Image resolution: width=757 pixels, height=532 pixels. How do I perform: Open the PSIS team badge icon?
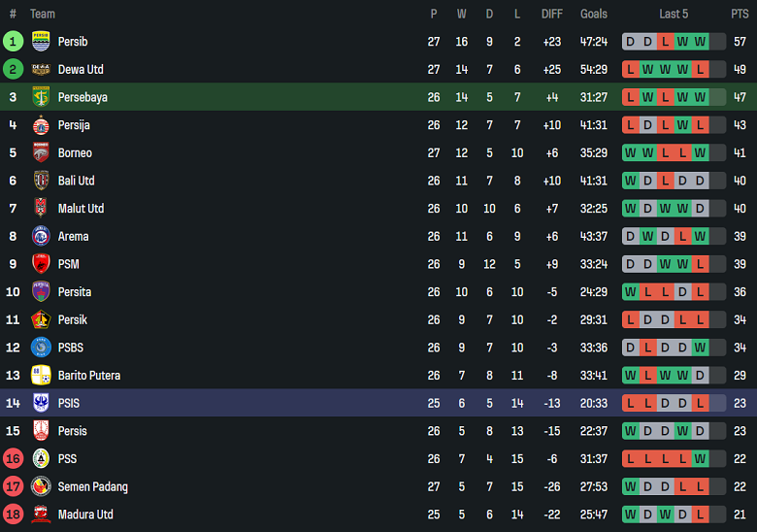click(x=41, y=403)
